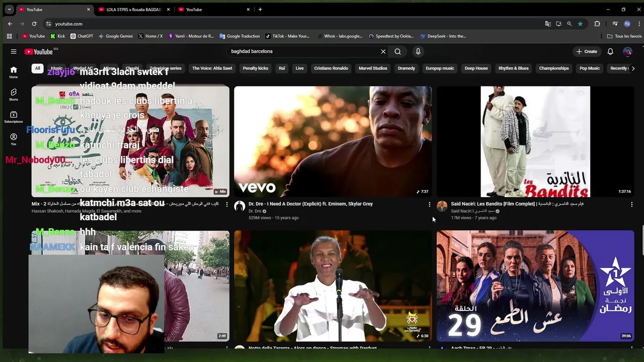Open the media control icon in Chrome toolbar
The height and width of the screenshot is (362, 644).
click(x=615, y=24)
